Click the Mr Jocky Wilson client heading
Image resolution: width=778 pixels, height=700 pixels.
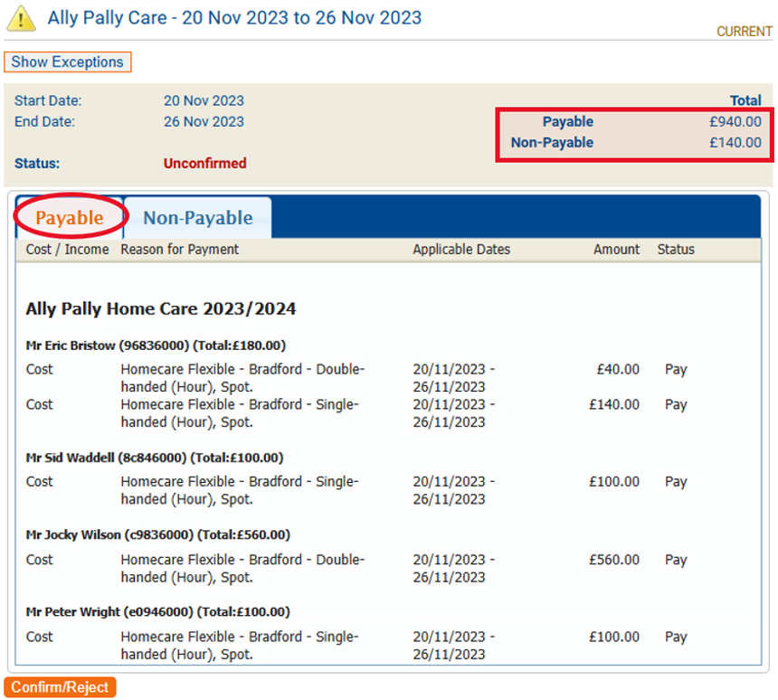(x=157, y=534)
